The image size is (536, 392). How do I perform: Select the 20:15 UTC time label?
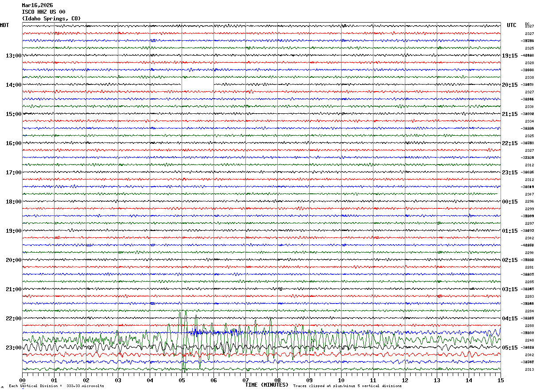(510, 85)
